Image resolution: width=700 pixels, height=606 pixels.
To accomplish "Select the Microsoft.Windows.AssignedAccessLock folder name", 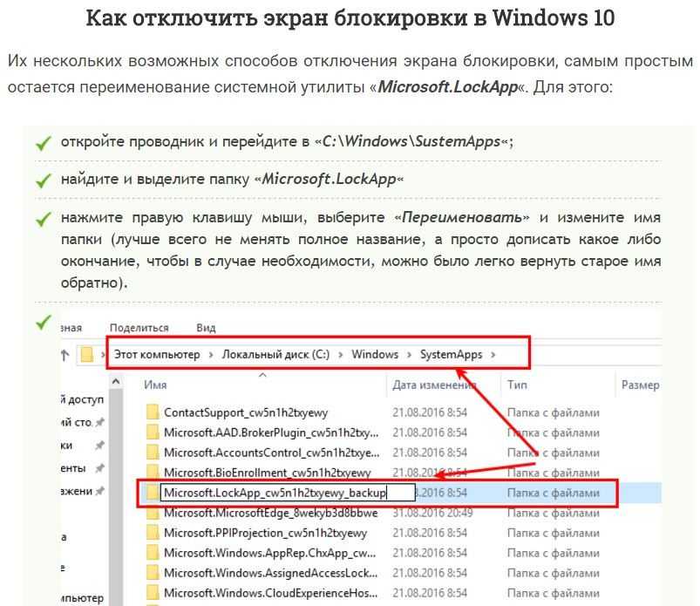I will pyautogui.click(x=270, y=573).
